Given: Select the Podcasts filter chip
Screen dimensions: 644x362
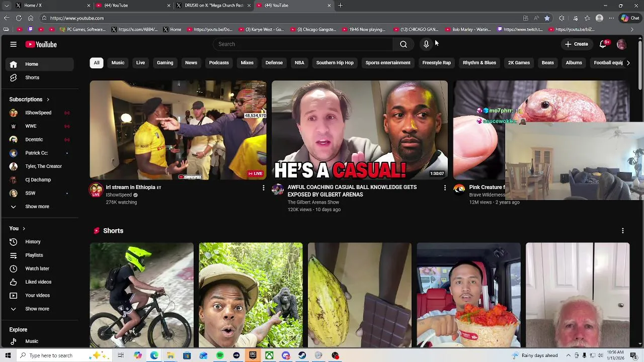Looking at the screenshot, I should click(219, 63).
